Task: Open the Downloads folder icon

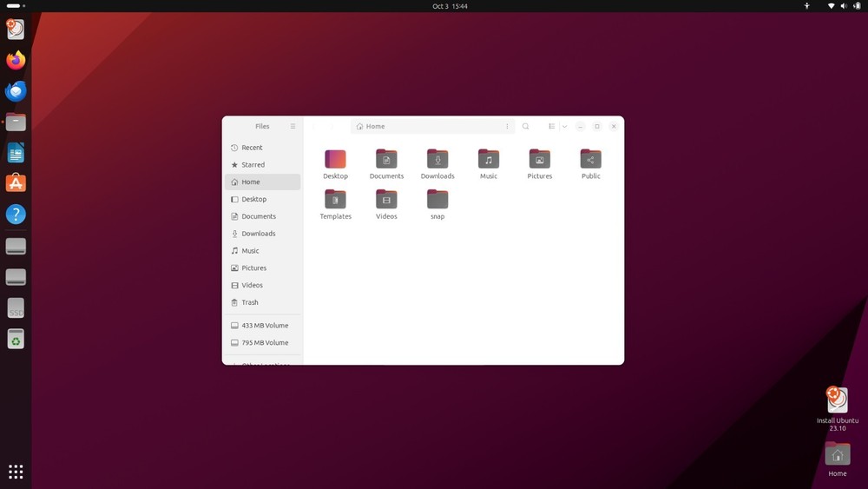Action: point(437,160)
